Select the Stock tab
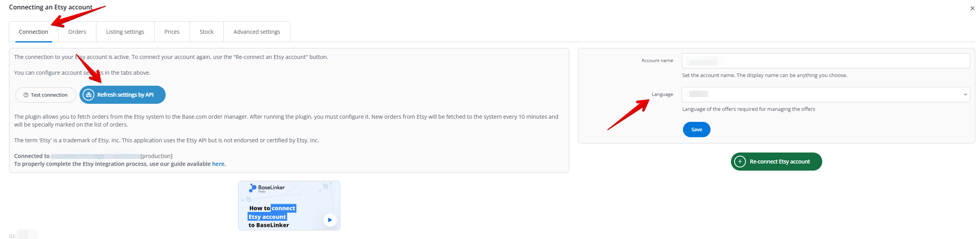Screen dimensions: 980x239 [207, 32]
